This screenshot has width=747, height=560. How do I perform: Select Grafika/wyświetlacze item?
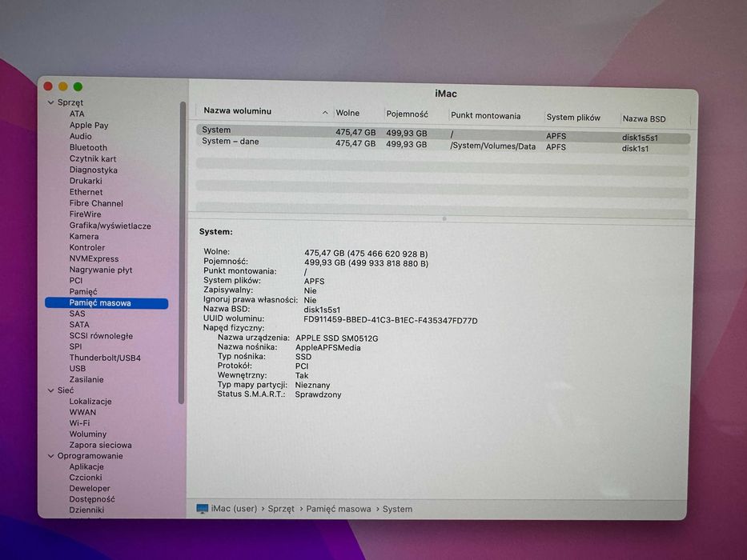[x=110, y=226]
